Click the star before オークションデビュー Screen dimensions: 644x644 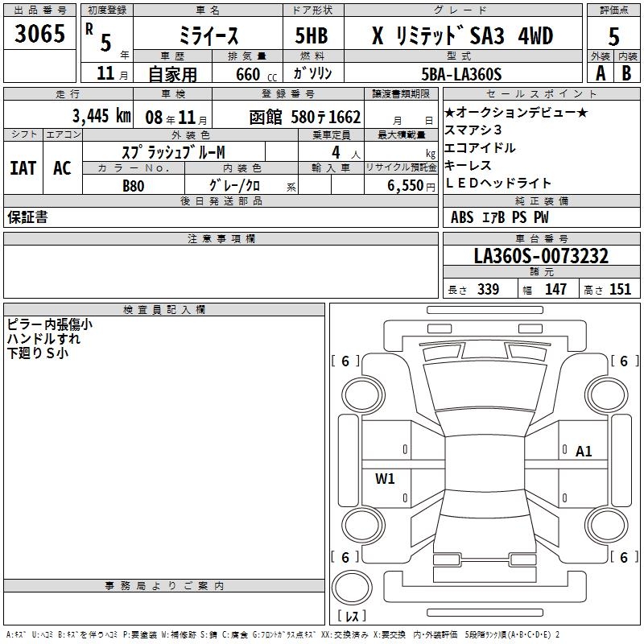pos(450,113)
